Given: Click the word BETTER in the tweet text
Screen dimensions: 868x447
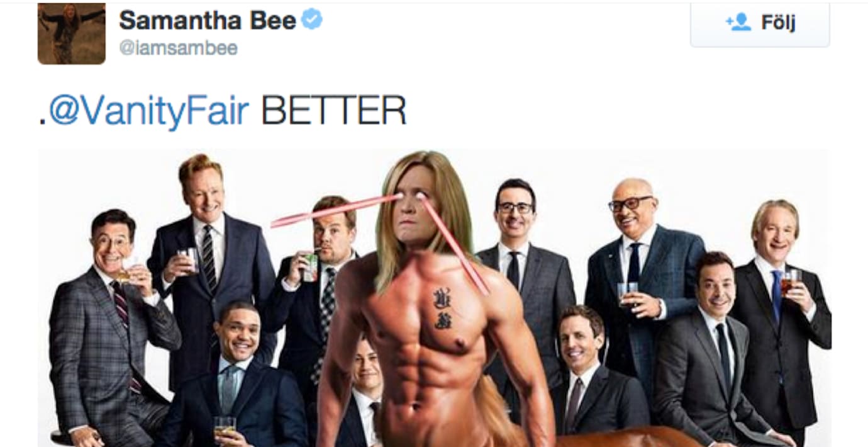Looking at the screenshot, I should coord(333,111).
